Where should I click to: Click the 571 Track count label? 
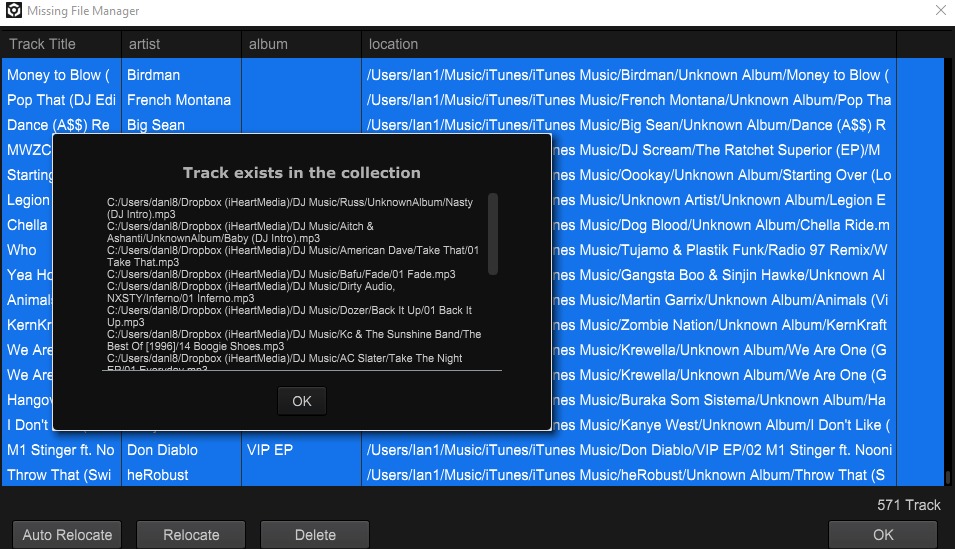909,505
